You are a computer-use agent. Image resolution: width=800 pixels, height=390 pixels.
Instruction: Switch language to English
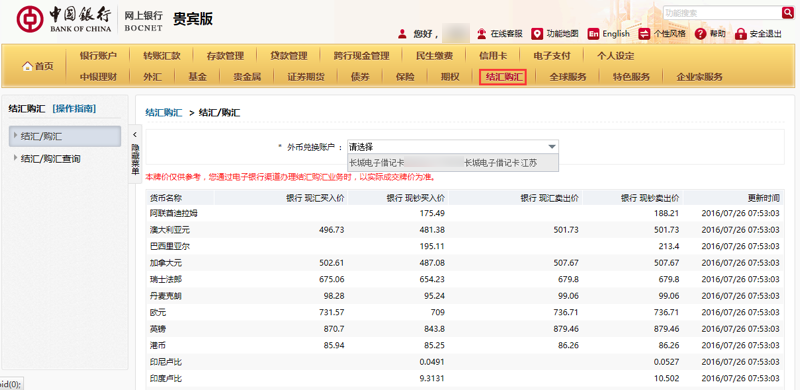pyautogui.click(x=609, y=34)
